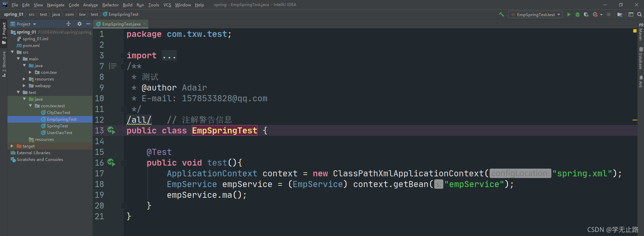Fold the Javadoc comment at line 7

click(x=123, y=66)
